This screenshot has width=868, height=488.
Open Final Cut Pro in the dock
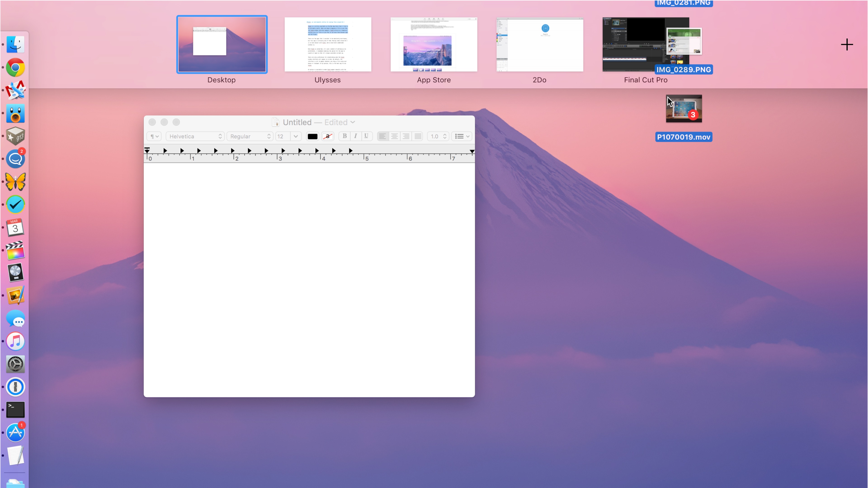(15, 250)
